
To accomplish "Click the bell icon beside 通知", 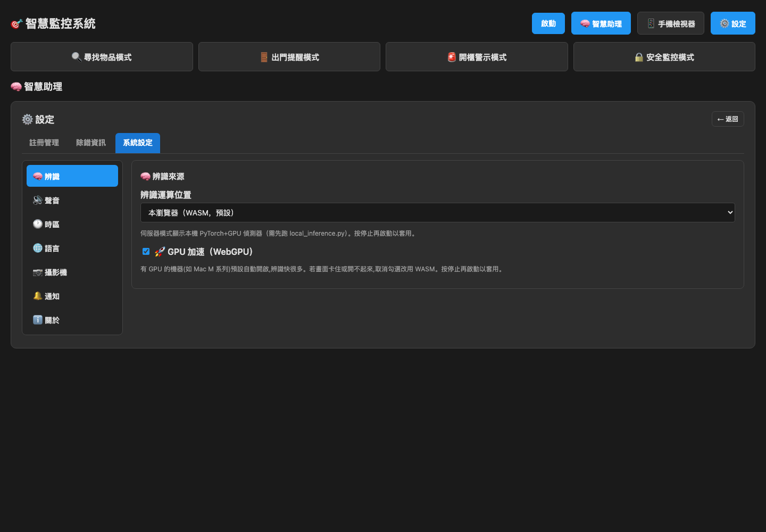I will [38, 296].
